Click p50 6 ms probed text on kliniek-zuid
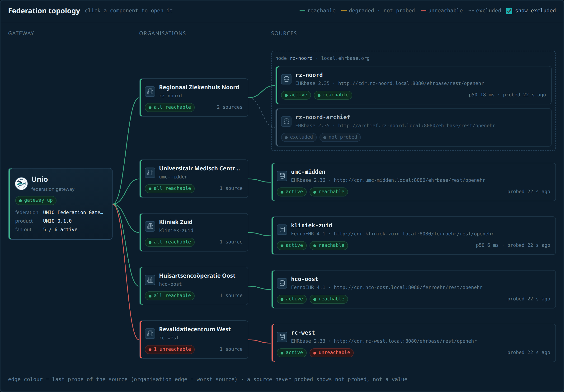This screenshot has width=564, height=392. click(513, 245)
